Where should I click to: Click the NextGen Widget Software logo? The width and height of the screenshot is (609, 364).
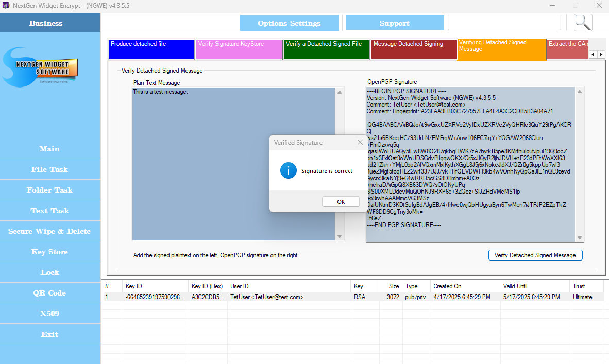click(x=40, y=67)
